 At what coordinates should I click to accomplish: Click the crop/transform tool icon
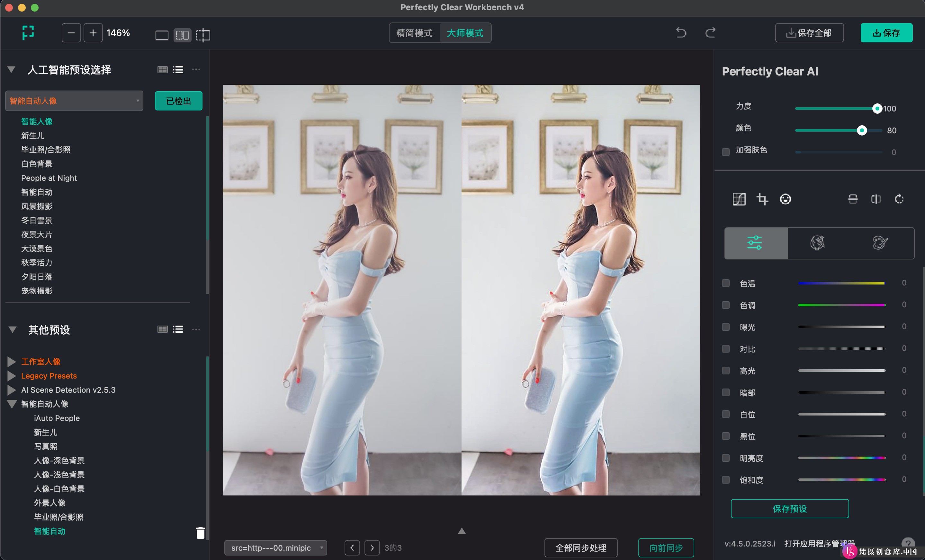point(762,199)
